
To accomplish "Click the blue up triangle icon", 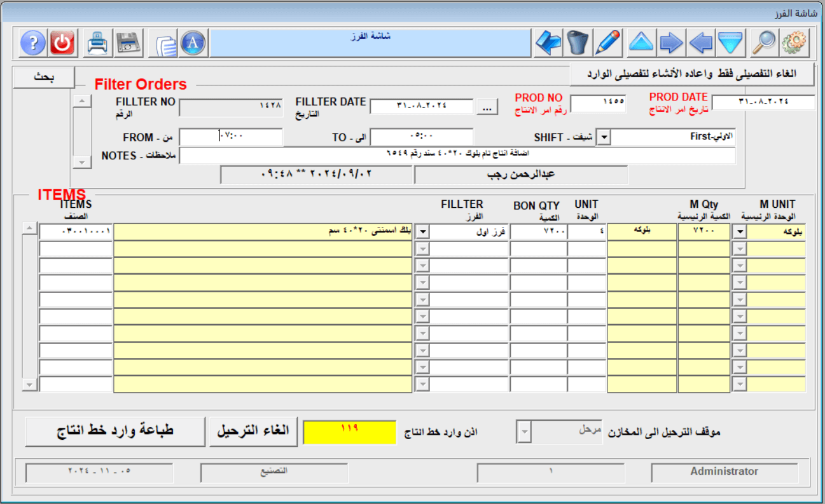I will pos(641,43).
